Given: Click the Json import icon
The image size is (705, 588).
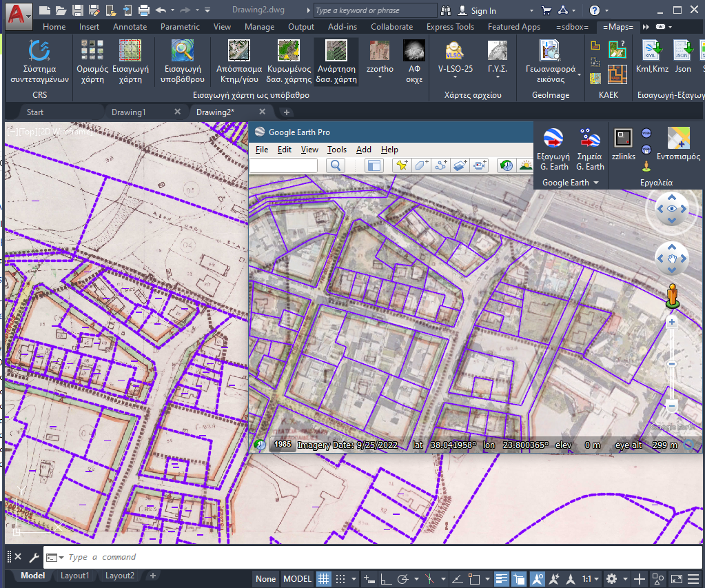Looking at the screenshot, I should click(x=683, y=50).
